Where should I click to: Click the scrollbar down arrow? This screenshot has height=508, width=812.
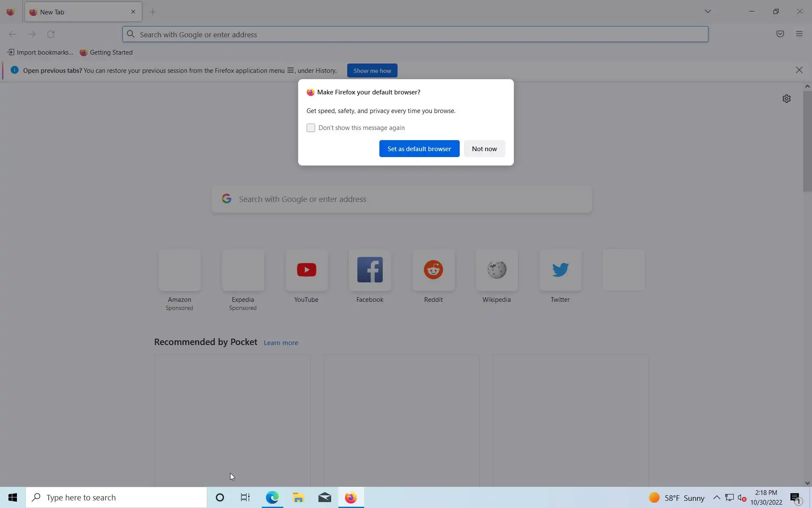(x=807, y=483)
